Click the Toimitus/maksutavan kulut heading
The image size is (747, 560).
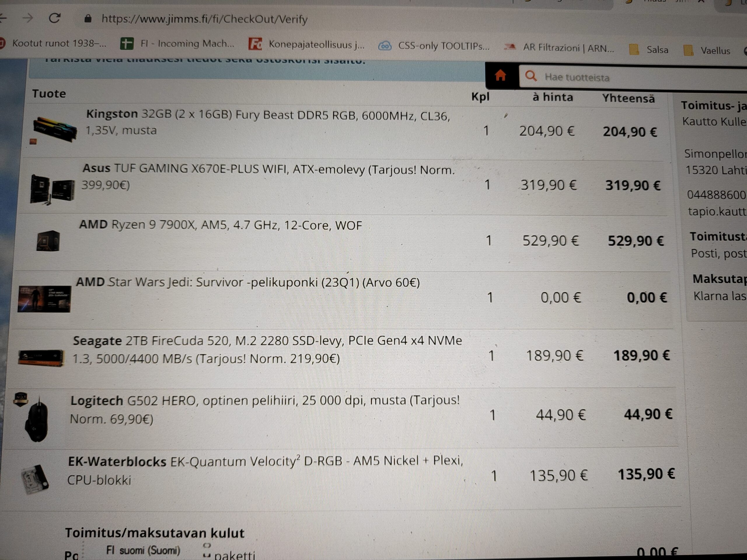(155, 533)
